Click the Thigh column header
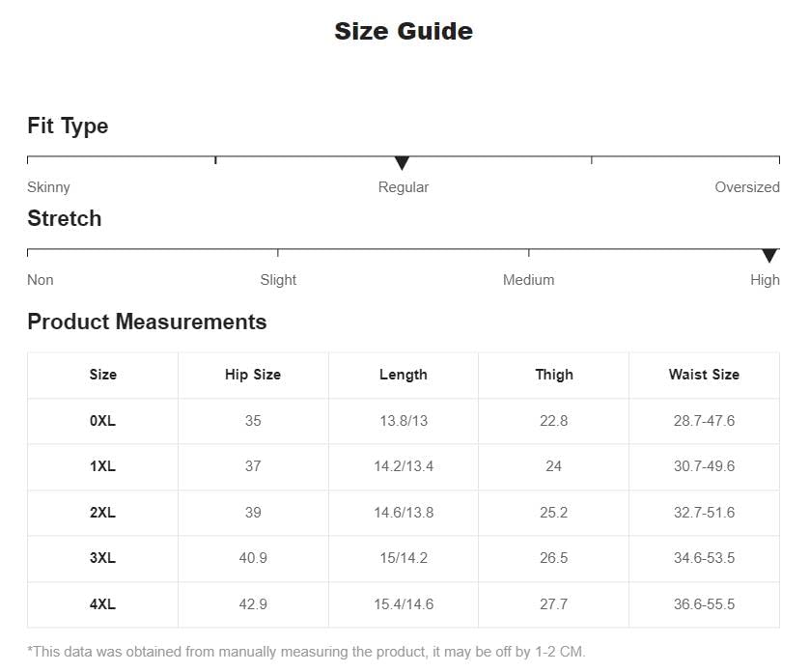Screen dimensions: 810x672 [554, 375]
